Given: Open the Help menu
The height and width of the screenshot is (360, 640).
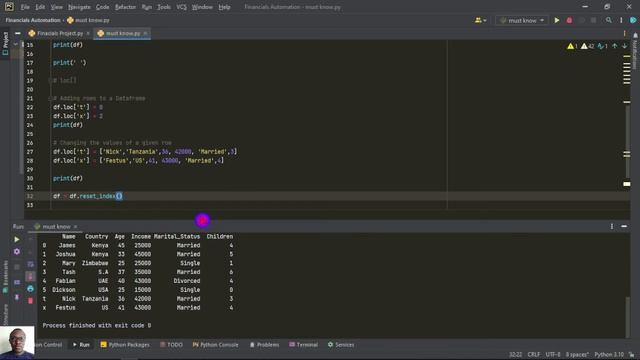Looking at the screenshot, I should pos(224,7).
